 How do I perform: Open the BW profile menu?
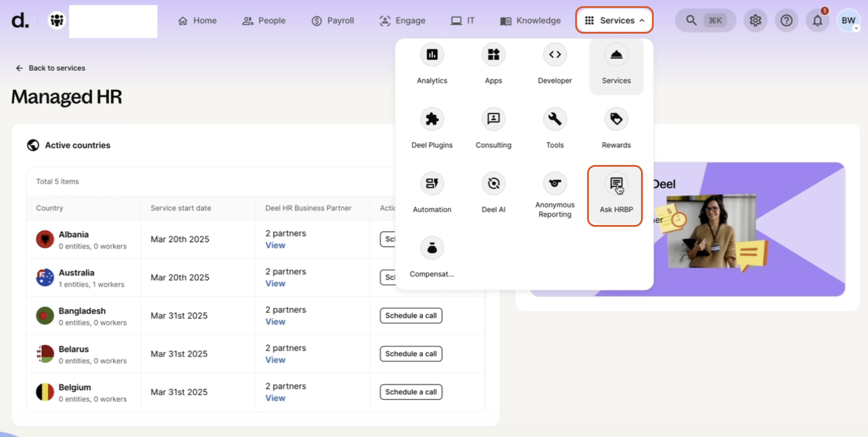tap(848, 20)
